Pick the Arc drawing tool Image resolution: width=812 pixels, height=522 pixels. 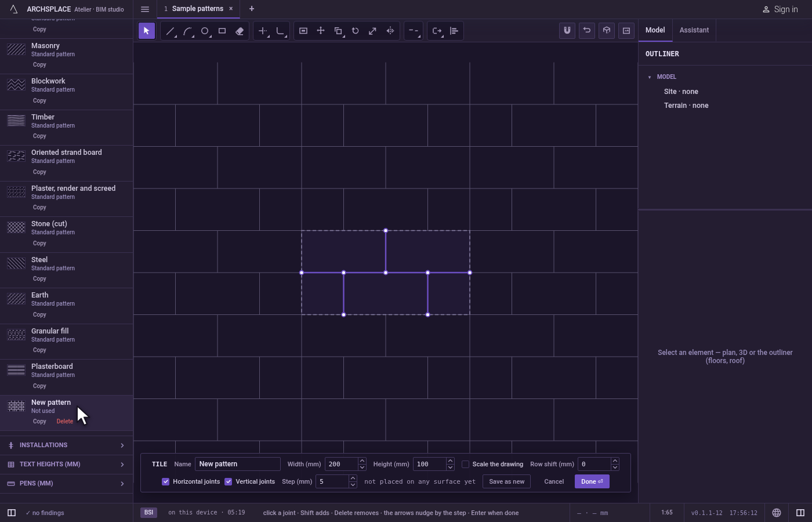tap(187, 31)
